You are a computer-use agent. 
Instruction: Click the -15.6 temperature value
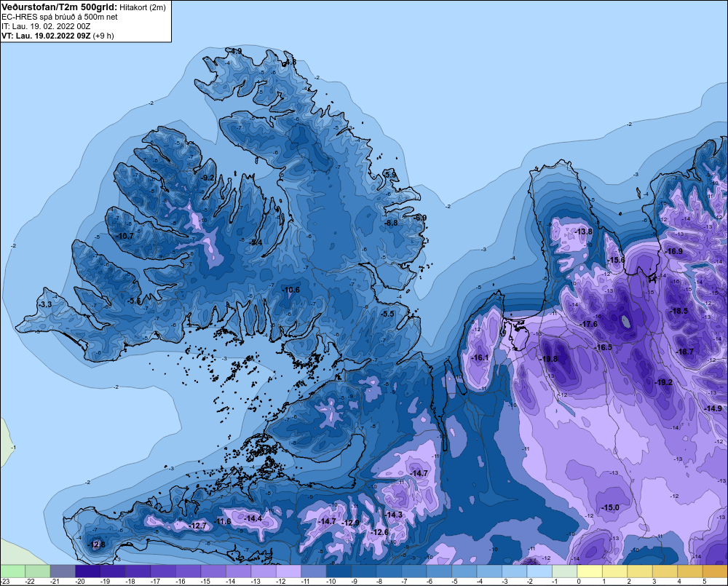coord(616,260)
